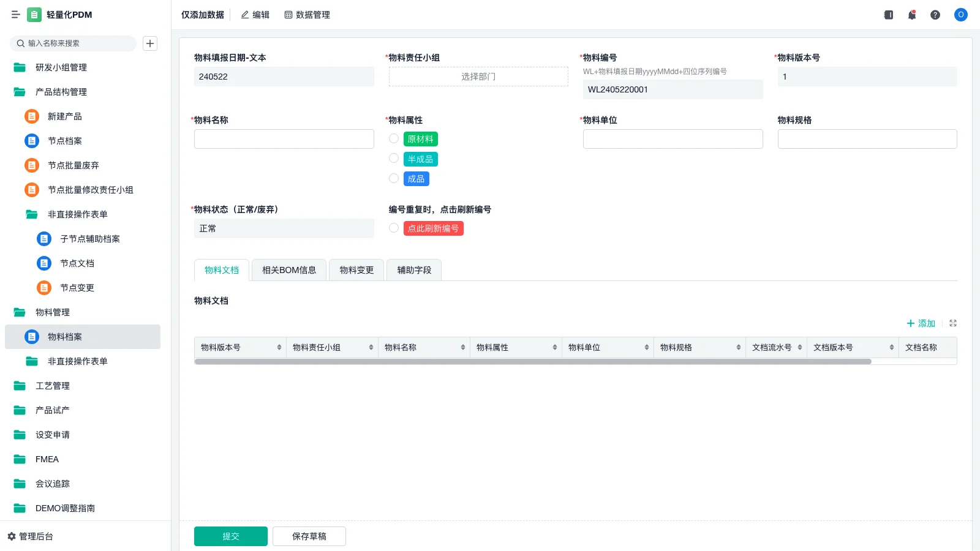Collapse the sidebar with the hamburger icon
980x551 pixels.
pyautogui.click(x=15, y=15)
